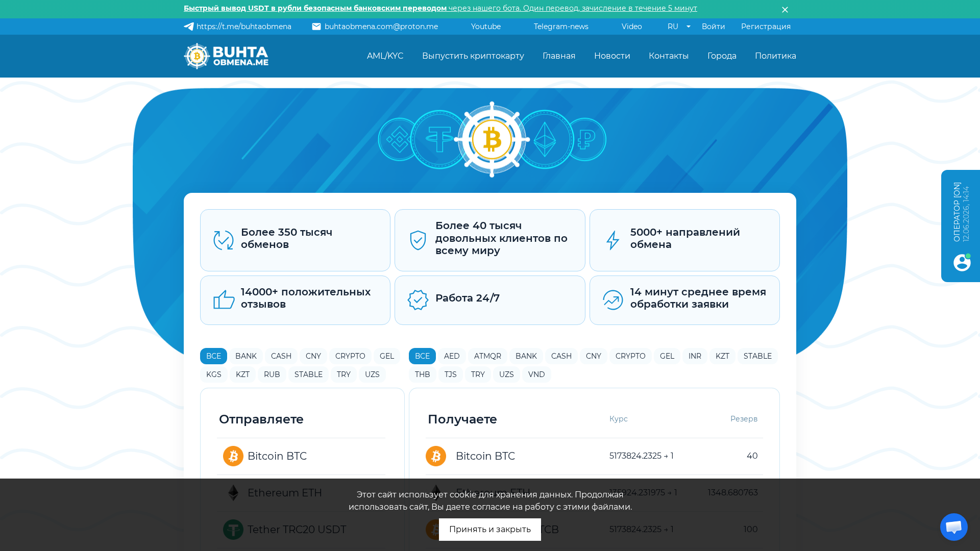Screen dimensions: 980x551
Task: Open the Новости menu item
Action: [612, 56]
